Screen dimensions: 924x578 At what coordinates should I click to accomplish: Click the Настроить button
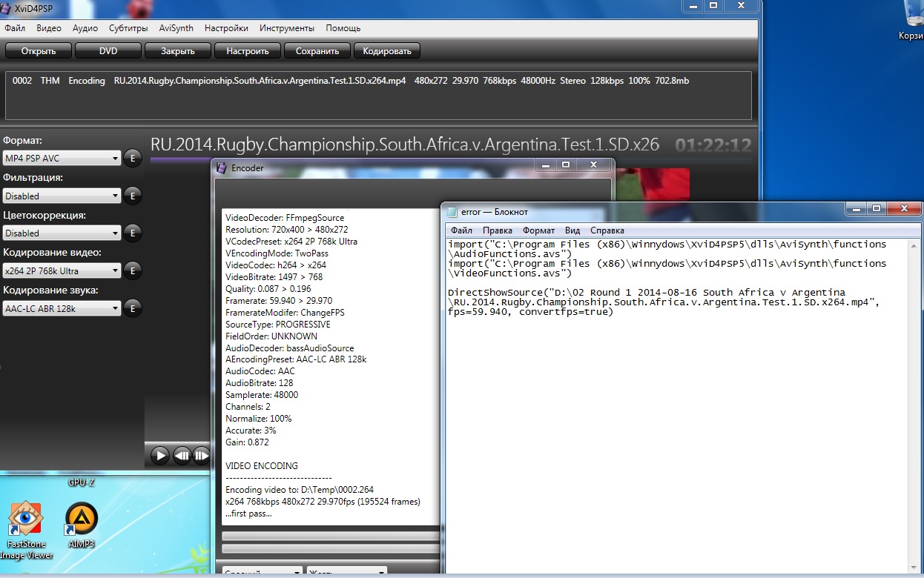pos(248,51)
